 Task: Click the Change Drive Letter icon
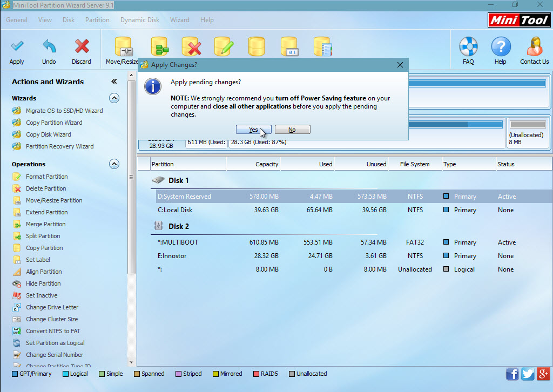coord(17,307)
